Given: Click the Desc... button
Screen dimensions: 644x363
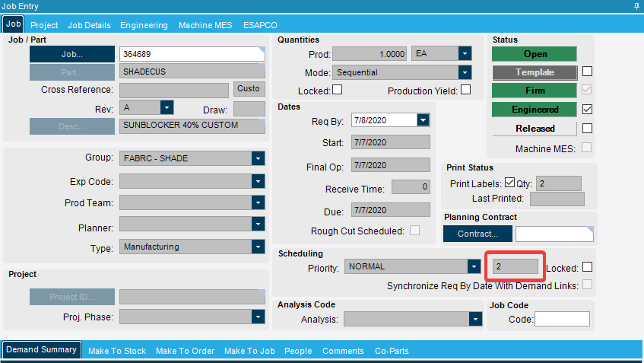Looking at the screenshot, I should click(x=72, y=126).
